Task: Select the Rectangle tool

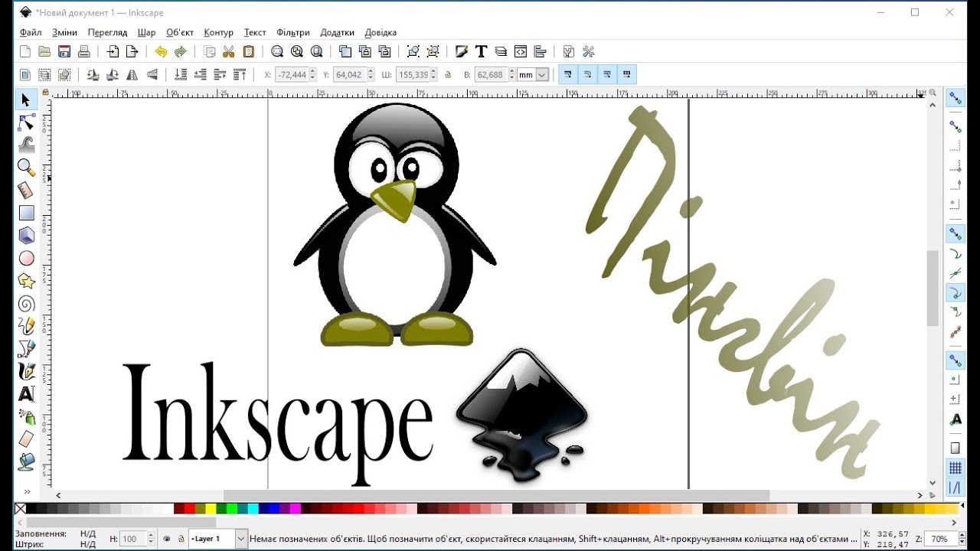Action: tap(26, 213)
